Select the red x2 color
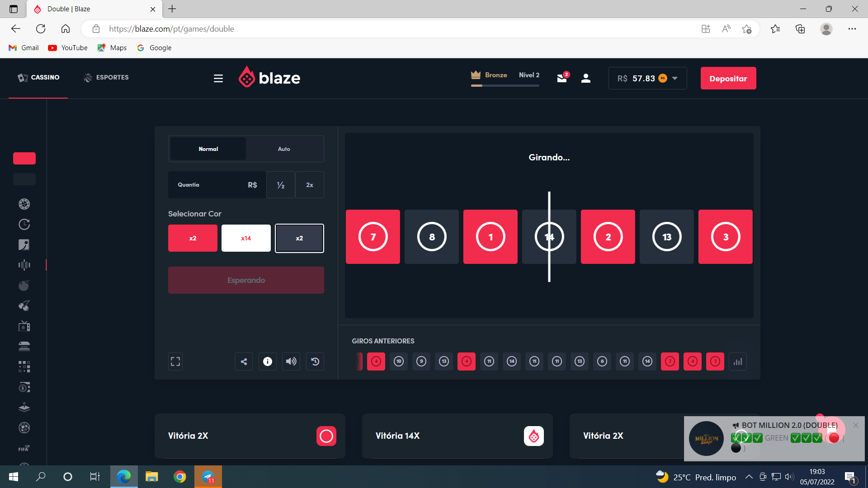The width and height of the screenshot is (868, 488). pos(193,238)
